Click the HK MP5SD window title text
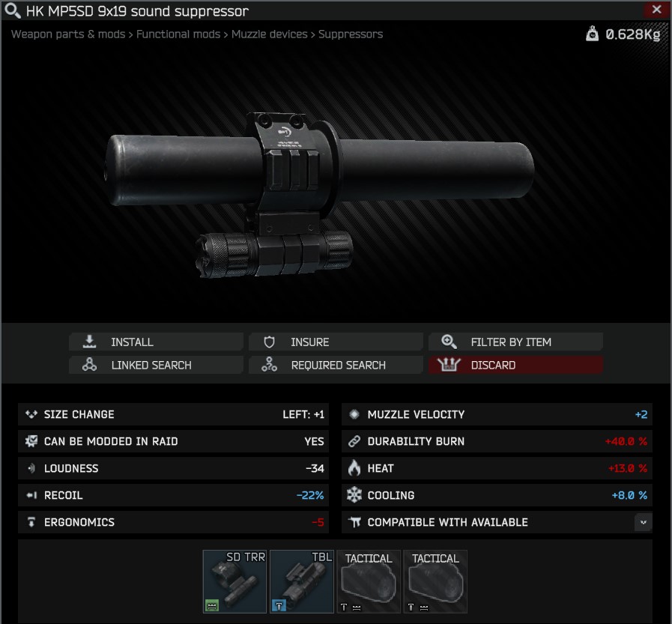The height and width of the screenshot is (624, 672). pos(137,11)
